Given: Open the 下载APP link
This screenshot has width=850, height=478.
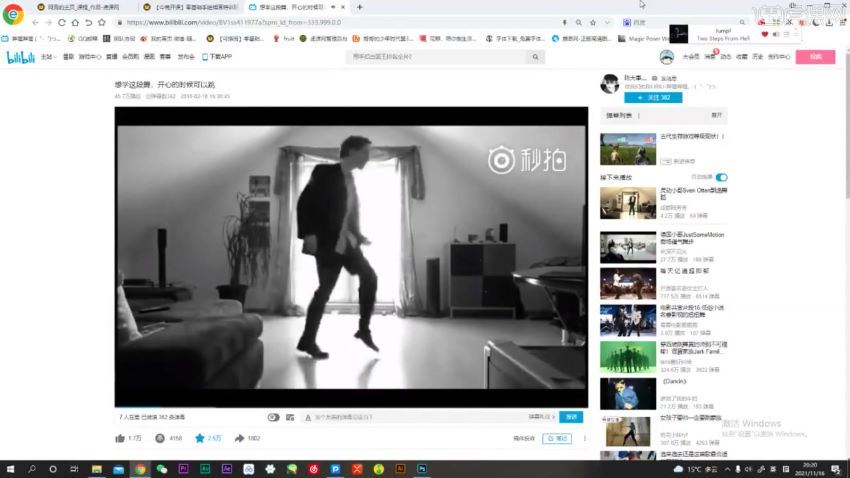Looking at the screenshot, I should tap(217, 56).
